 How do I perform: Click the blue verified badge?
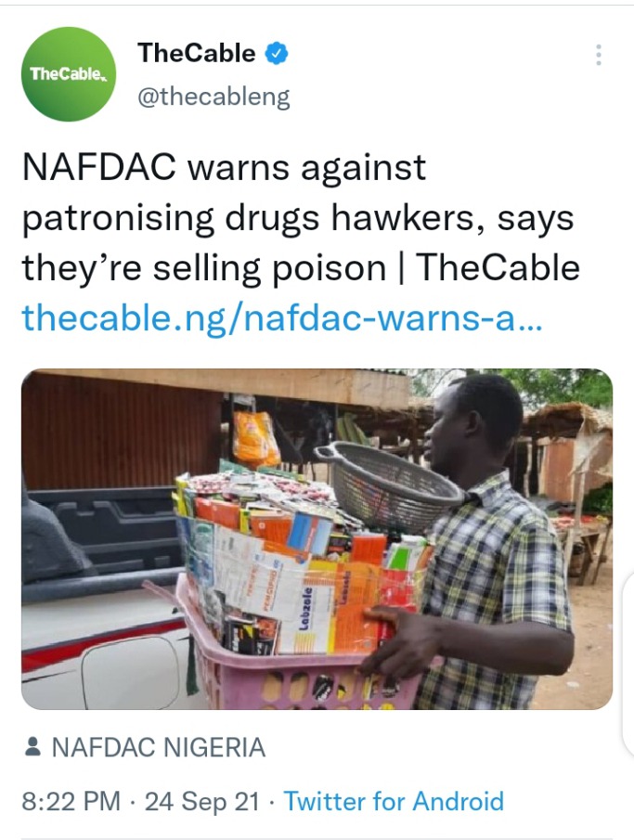click(x=277, y=54)
